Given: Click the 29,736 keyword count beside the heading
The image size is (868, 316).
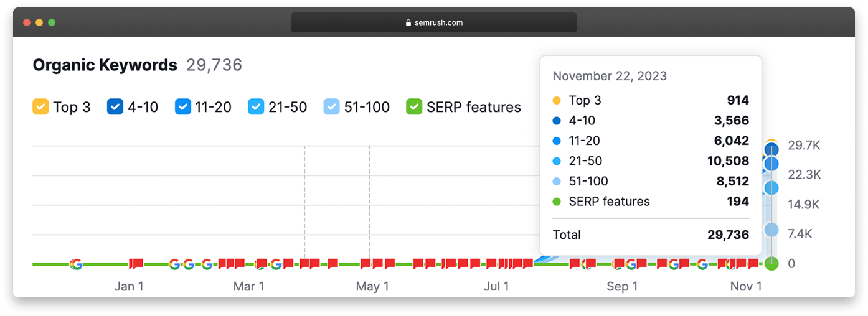Looking at the screenshot, I should [x=214, y=65].
